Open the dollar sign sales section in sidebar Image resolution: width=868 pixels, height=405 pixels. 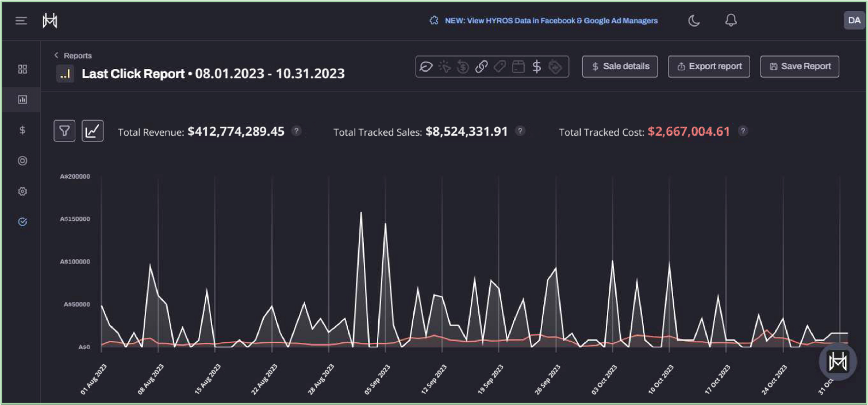point(22,130)
